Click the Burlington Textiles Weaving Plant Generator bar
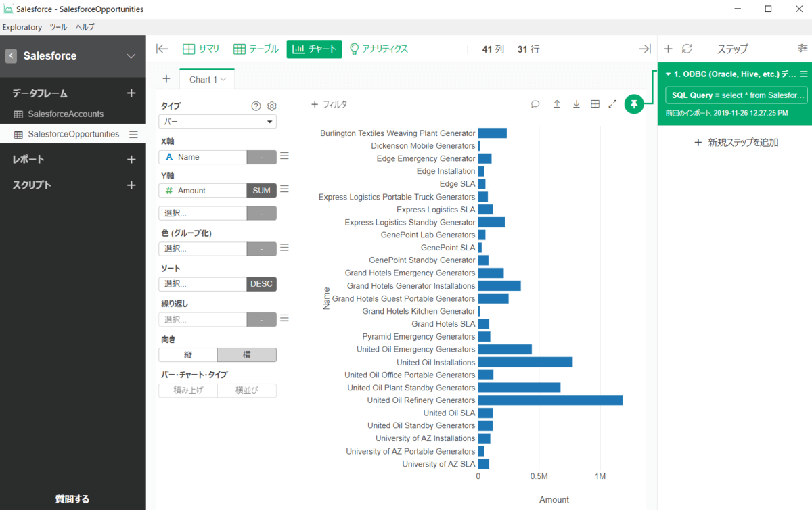812x510 pixels. point(493,133)
